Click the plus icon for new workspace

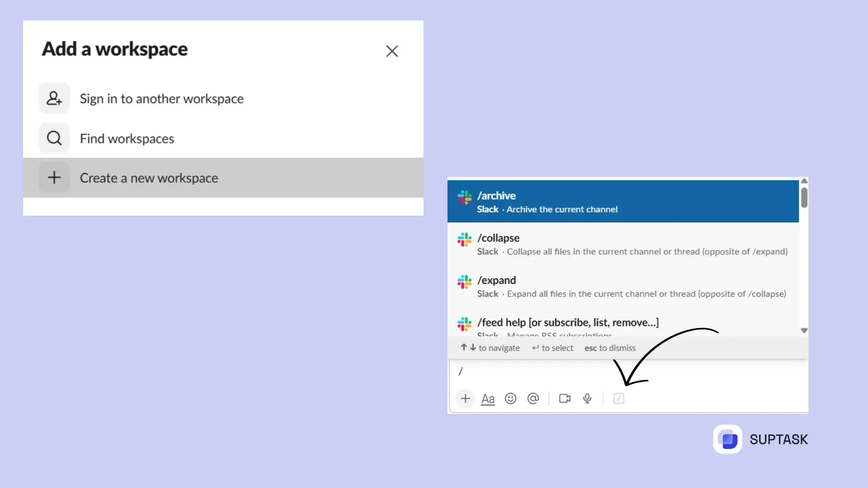54,178
